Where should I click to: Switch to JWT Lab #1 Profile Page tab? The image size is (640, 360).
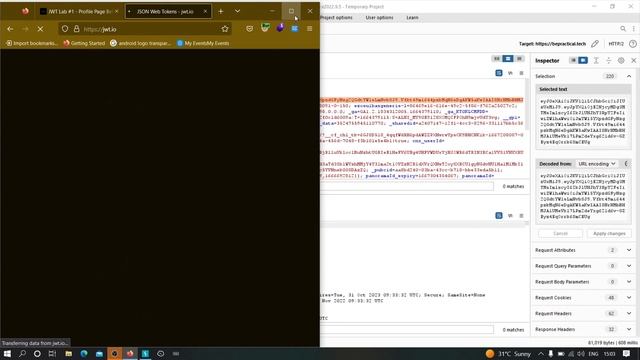coord(80,11)
